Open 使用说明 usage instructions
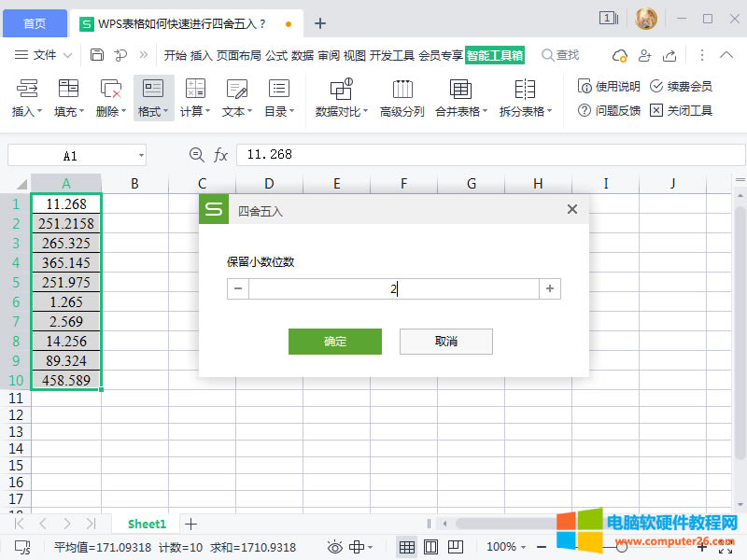This screenshot has height=560, width=747. click(x=609, y=87)
